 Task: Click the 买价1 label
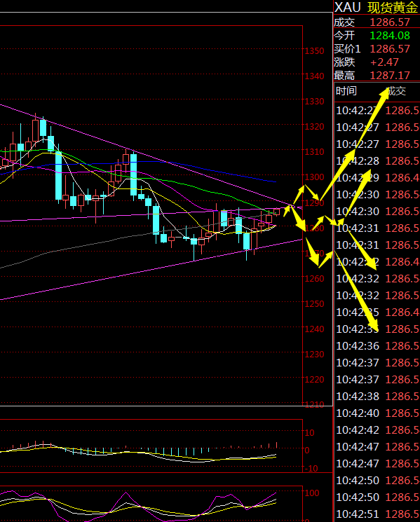pyautogui.click(x=347, y=49)
